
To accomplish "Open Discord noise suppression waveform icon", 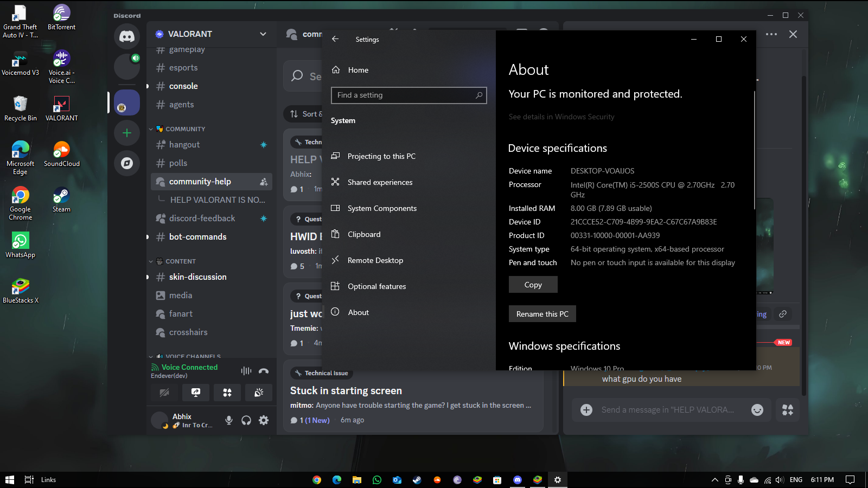I will [x=246, y=371].
